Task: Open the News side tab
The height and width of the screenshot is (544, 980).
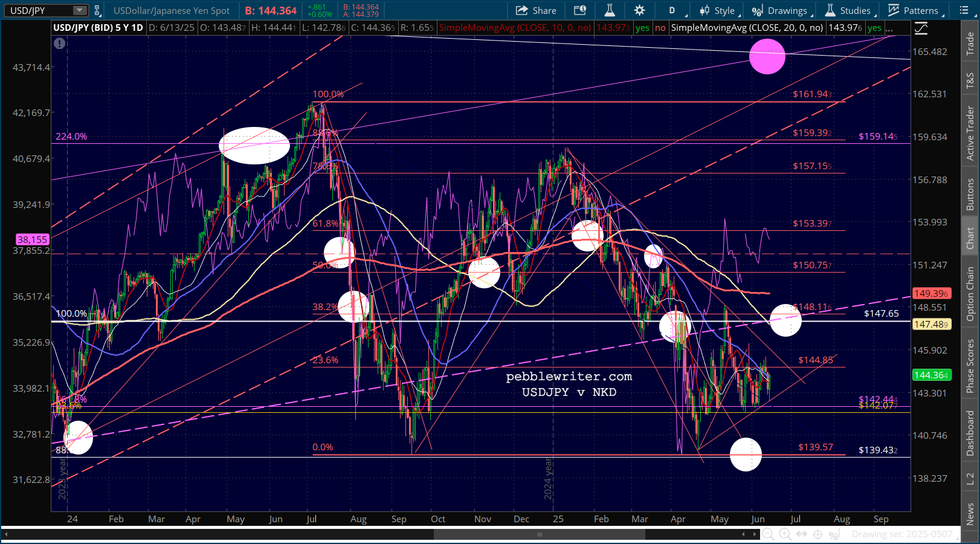Action: 970,513
